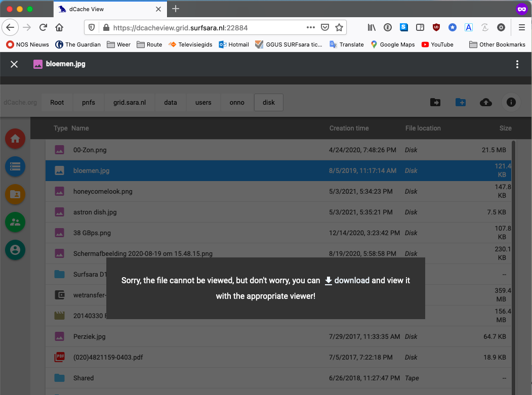Open the Translate bookmark
The height and width of the screenshot is (395, 532).
346,45
